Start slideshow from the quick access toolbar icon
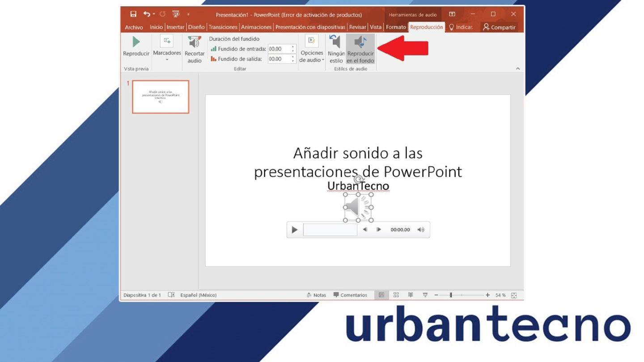 176,14
